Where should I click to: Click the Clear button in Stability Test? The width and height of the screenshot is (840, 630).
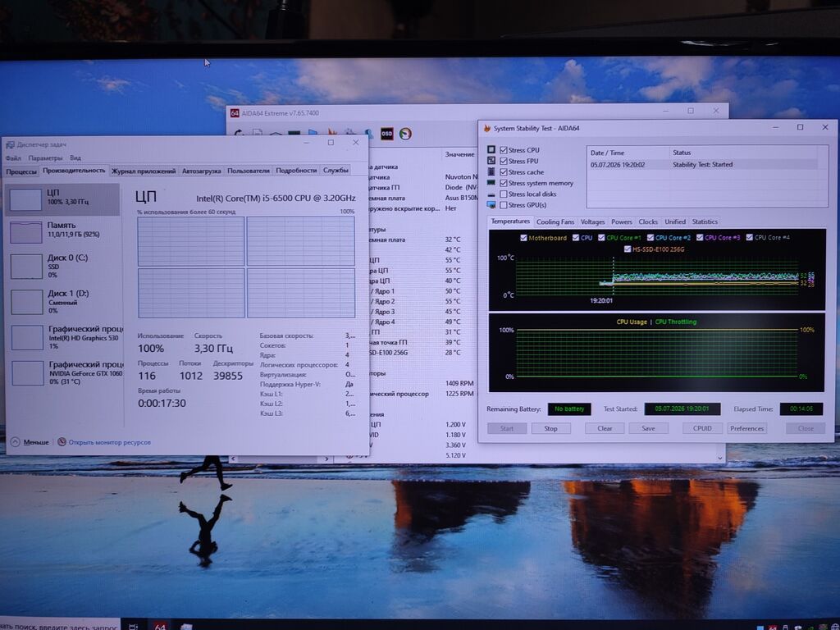605,428
